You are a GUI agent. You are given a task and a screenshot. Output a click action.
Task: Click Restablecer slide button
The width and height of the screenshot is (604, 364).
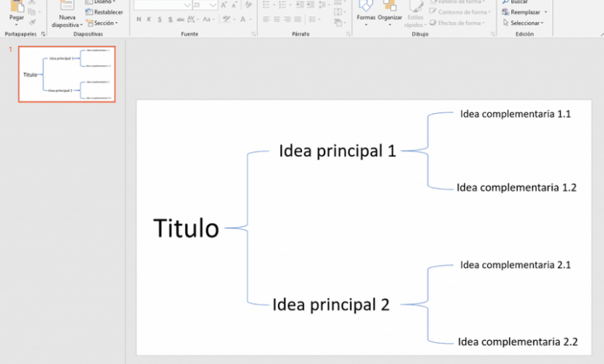tap(104, 12)
